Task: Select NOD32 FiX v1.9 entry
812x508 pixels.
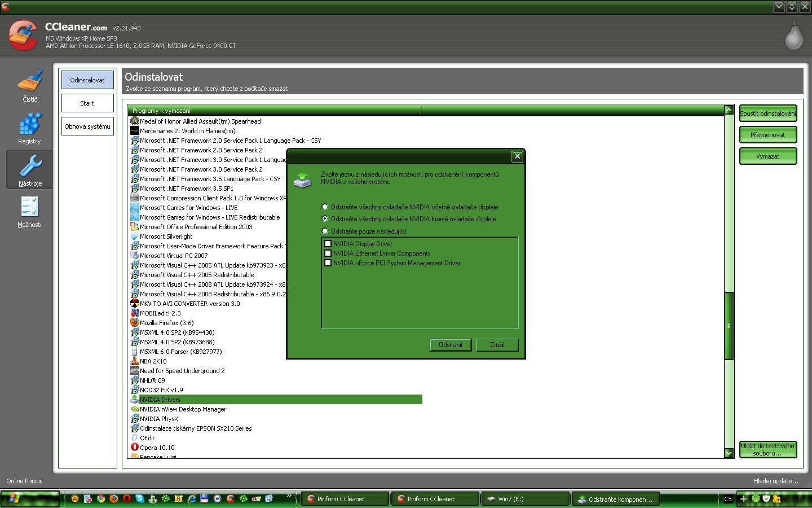Action: click(161, 390)
